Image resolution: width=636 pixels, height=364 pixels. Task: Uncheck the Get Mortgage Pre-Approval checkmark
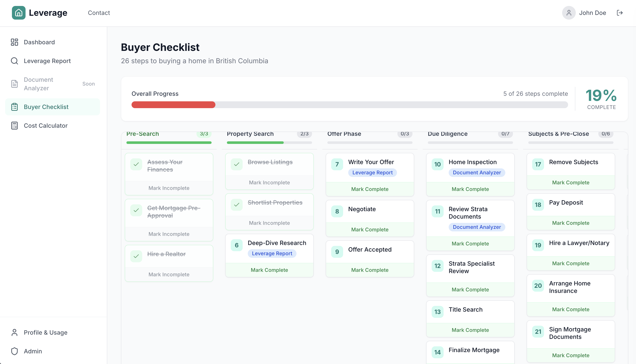(136, 210)
